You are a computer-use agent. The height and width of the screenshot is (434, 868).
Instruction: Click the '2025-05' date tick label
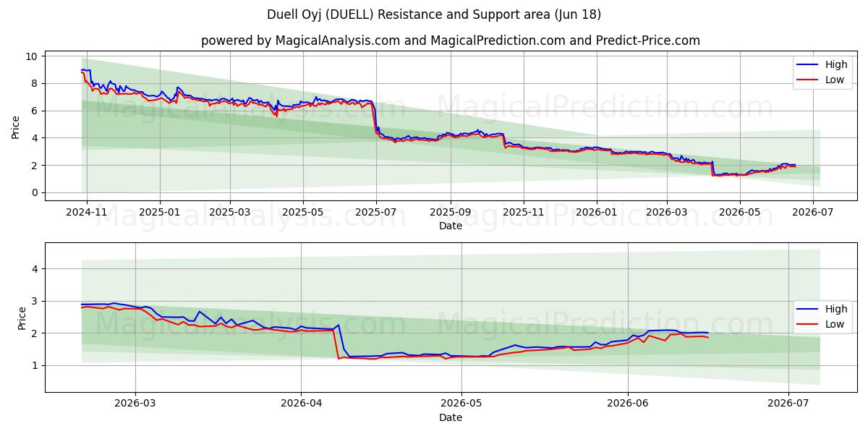click(302, 212)
